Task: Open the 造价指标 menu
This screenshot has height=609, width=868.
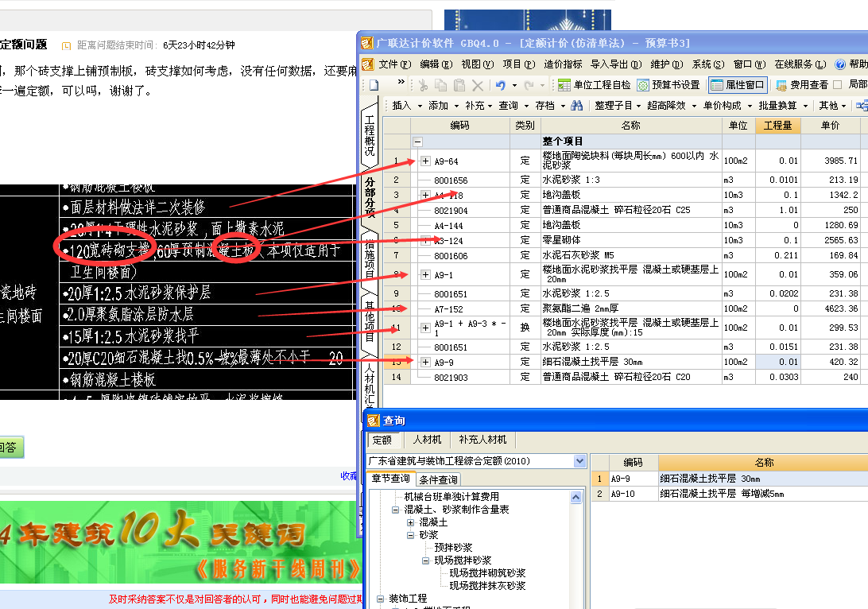Action: click(563, 64)
